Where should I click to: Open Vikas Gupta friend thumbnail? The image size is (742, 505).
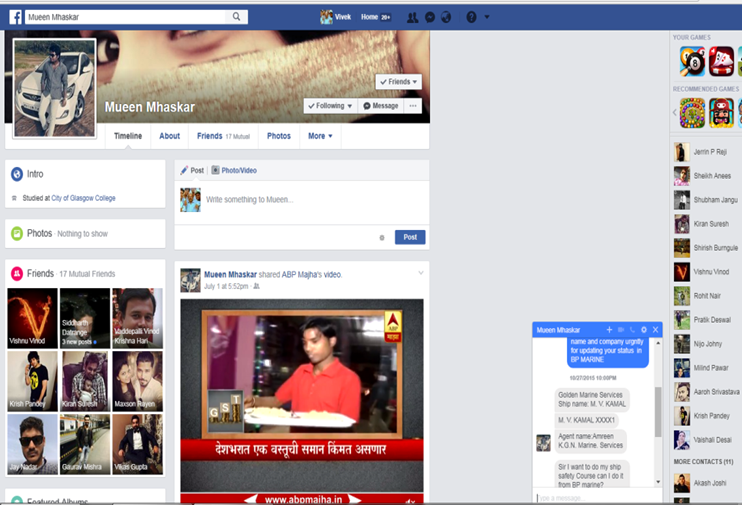[x=138, y=444]
